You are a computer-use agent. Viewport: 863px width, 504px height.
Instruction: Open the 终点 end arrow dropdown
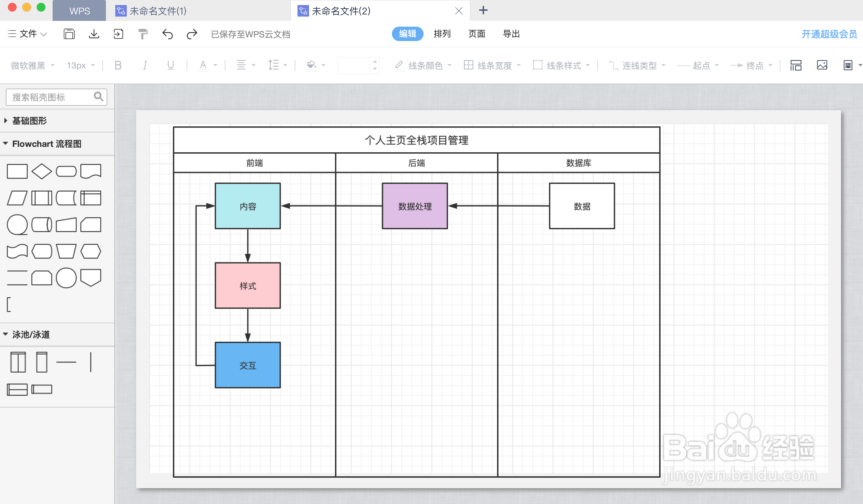point(751,66)
